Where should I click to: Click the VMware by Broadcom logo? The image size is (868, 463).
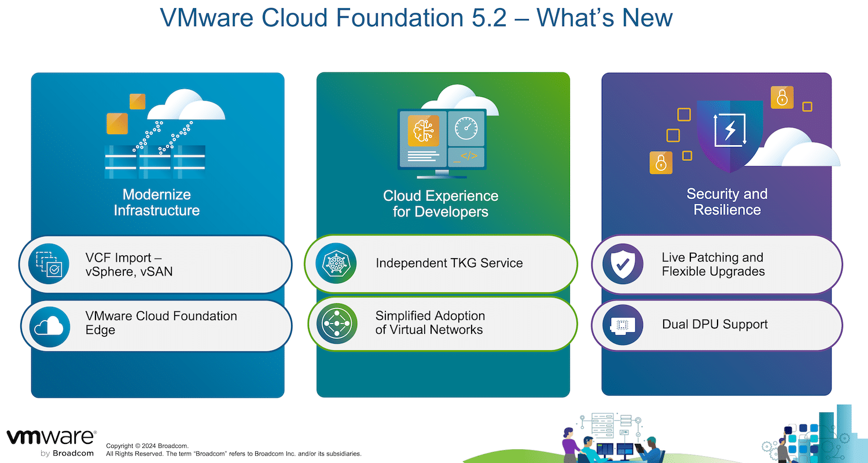pyautogui.click(x=51, y=443)
